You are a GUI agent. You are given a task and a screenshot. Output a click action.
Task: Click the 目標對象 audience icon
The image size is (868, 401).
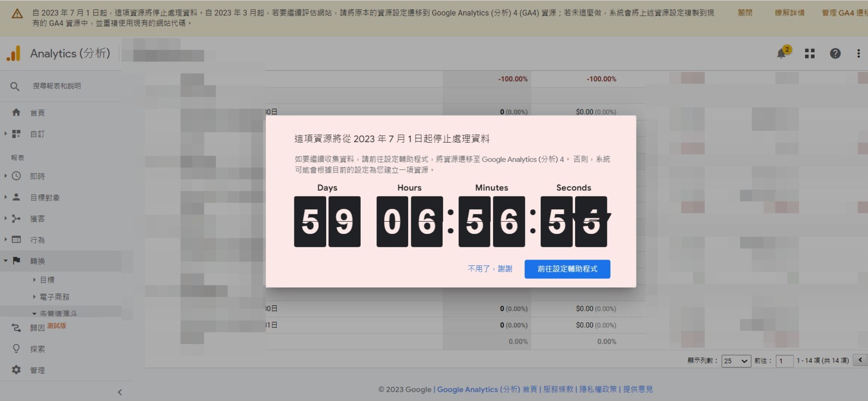pyautogui.click(x=16, y=197)
